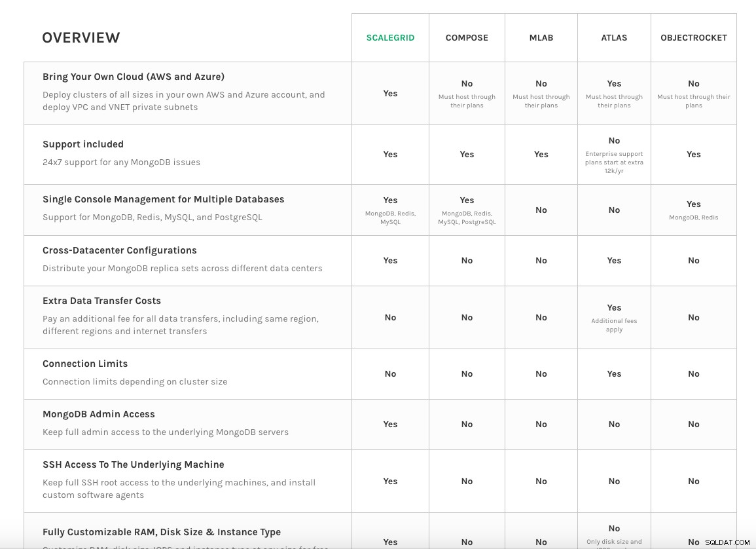This screenshot has width=756, height=549.
Task: Click "Keep full SSH root access" description
Action: [x=179, y=489]
